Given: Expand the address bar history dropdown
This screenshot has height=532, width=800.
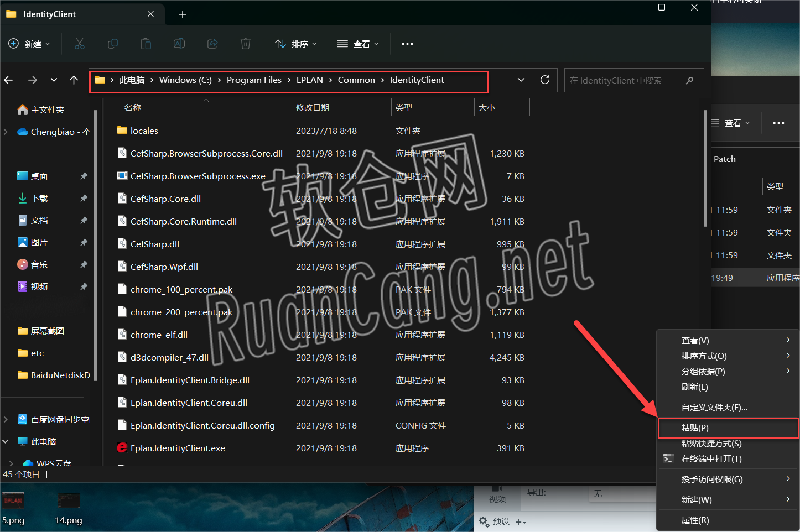Looking at the screenshot, I should point(521,80).
